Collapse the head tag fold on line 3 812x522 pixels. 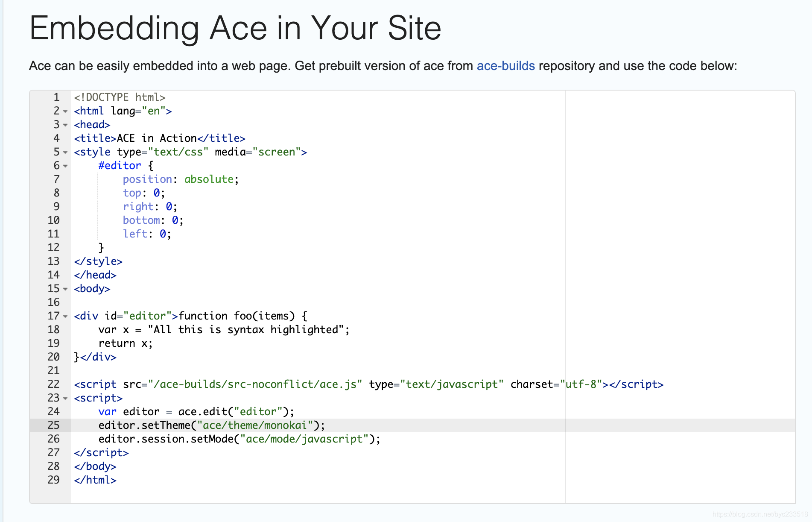point(65,125)
